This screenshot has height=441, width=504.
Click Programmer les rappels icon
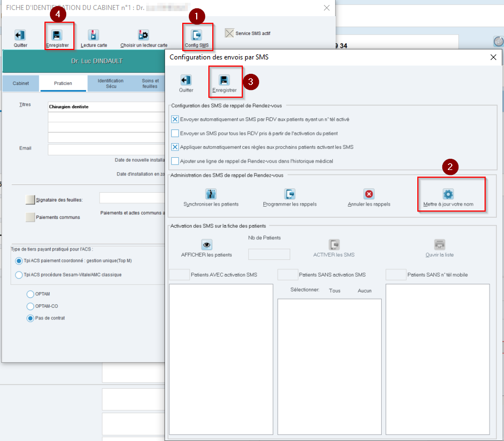pyautogui.click(x=290, y=194)
